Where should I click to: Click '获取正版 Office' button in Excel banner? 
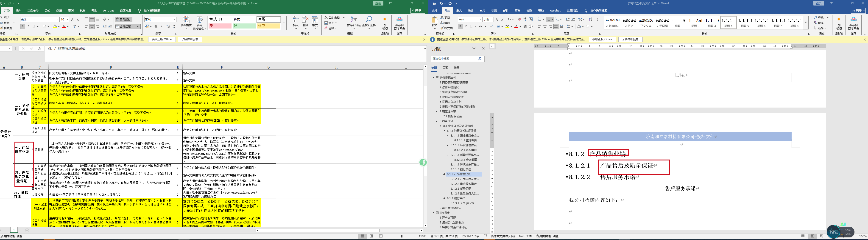pos(162,40)
